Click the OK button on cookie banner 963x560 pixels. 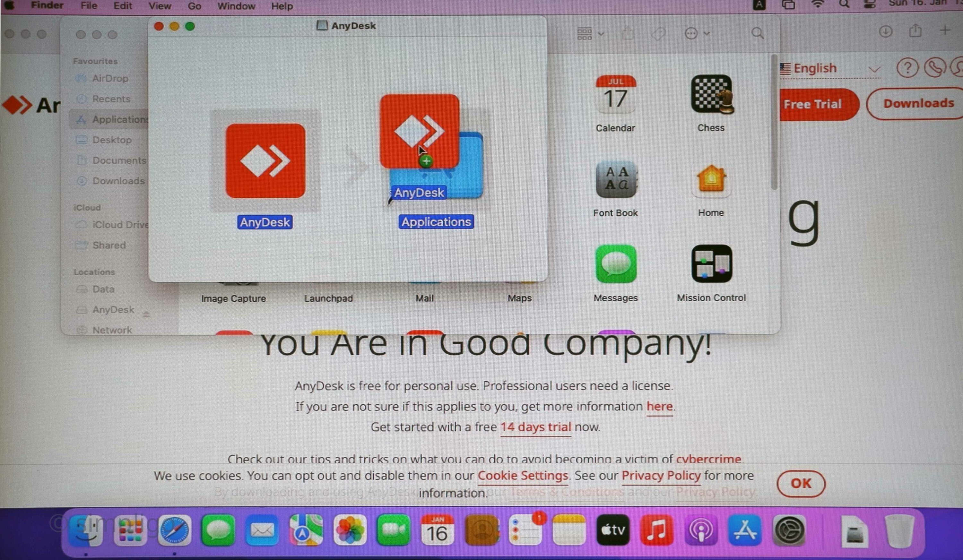(x=800, y=483)
